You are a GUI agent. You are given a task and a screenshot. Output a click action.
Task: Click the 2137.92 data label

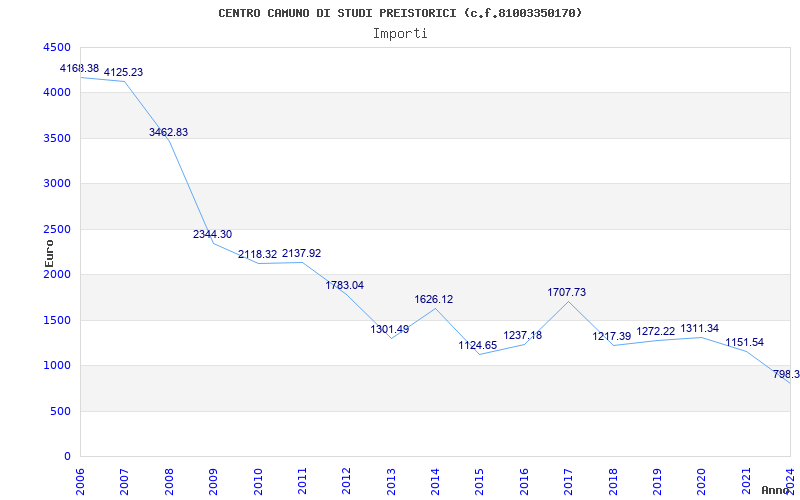[x=301, y=253]
